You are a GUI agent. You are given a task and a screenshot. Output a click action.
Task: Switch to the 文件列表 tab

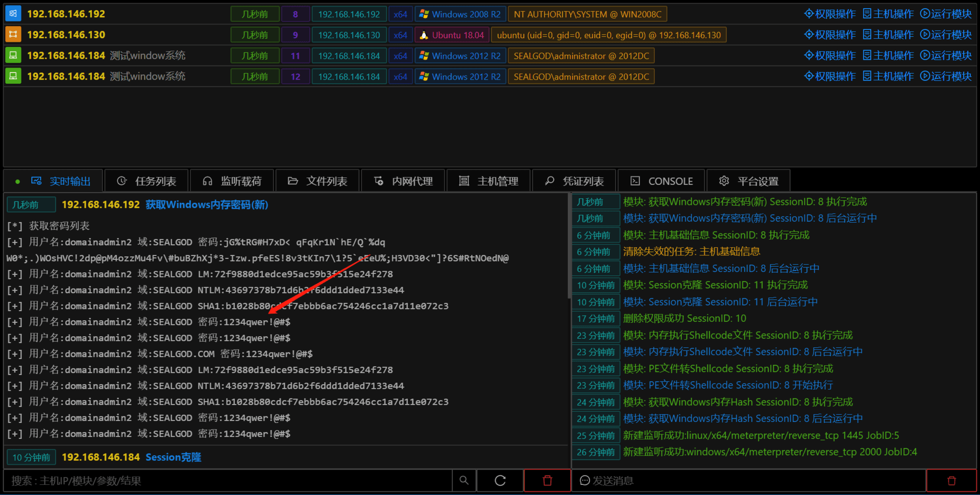[x=317, y=181]
